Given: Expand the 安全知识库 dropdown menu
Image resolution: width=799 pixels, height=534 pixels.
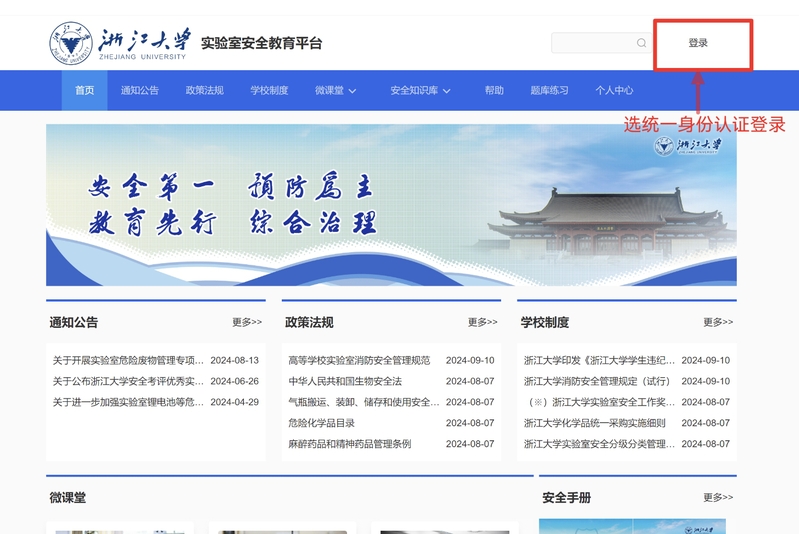Looking at the screenshot, I should [420, 90].
